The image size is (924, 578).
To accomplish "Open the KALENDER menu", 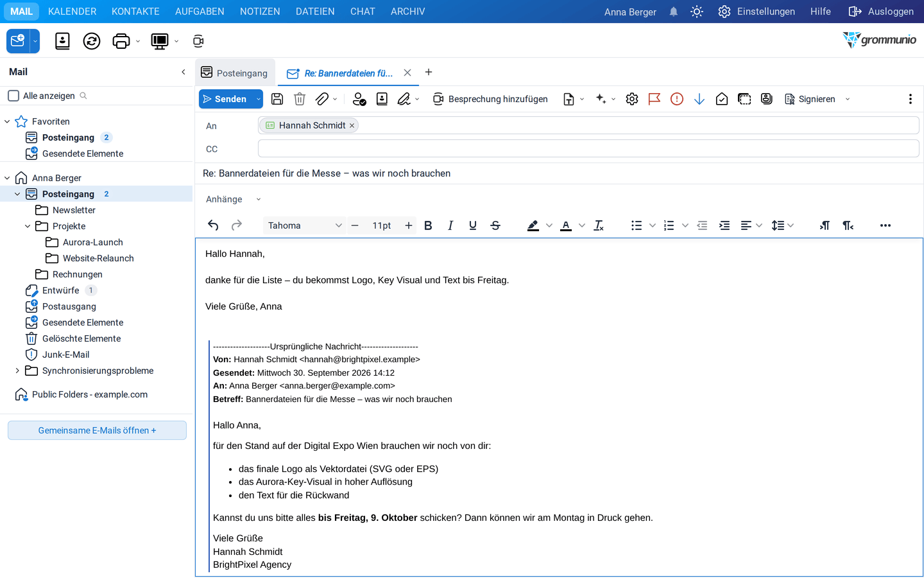I will [x=73, y=12].
